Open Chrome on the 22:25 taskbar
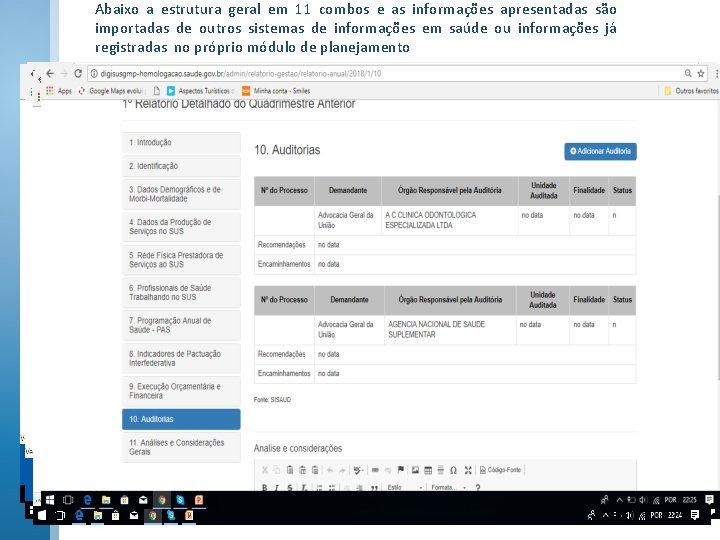The width and height of the screenshot is (720, 540). 162,500
